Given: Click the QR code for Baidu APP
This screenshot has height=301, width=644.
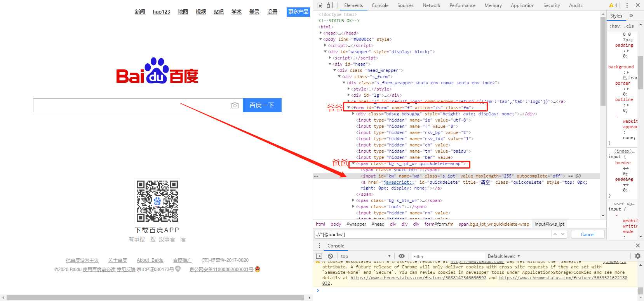Looking at the screenshot, I should click(x=157, y=201).
